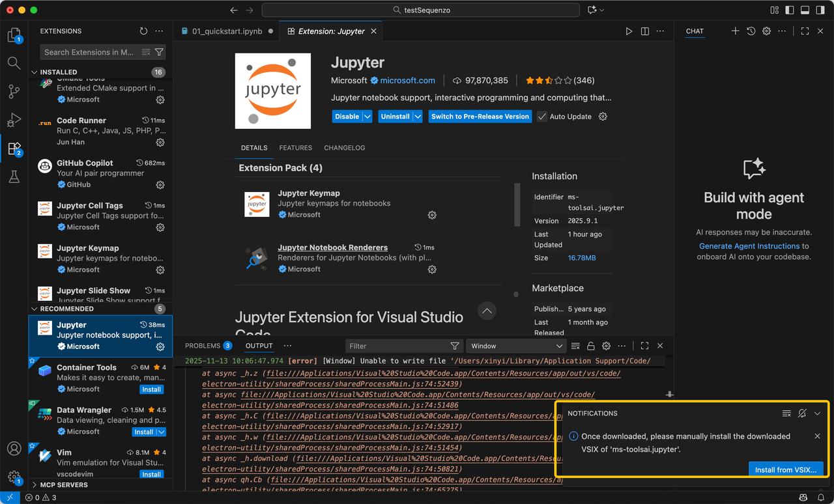Screen dimensions: 834x504
Task: Toggle Do Not Disturb for notifications
Action: click(x=802, y=413)
